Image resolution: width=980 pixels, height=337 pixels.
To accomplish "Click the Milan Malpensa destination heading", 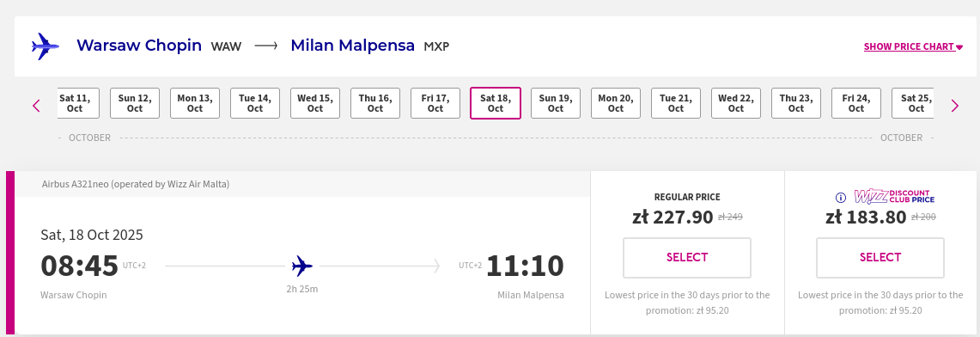I will 352,46.
